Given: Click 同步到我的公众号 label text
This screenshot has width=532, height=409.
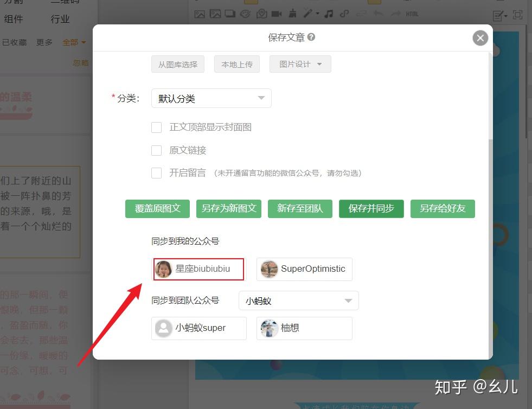Looking at the screenshot, I should pyautogui.click(x=185, y=241).
